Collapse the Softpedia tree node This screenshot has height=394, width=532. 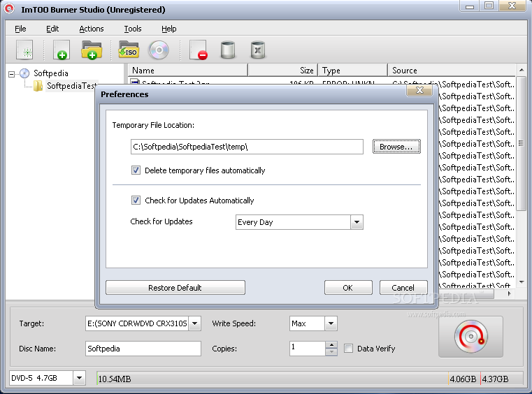pyautogui.click(x=12, y=74)
